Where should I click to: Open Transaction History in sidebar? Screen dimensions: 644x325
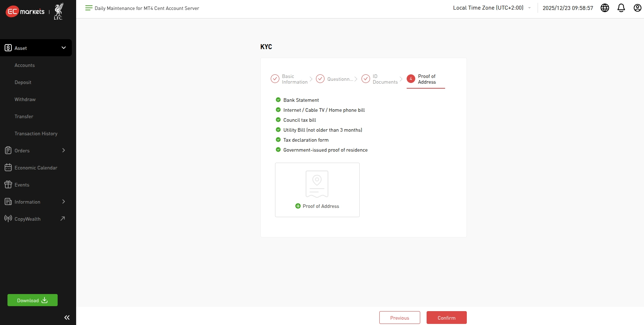[36, 133]
